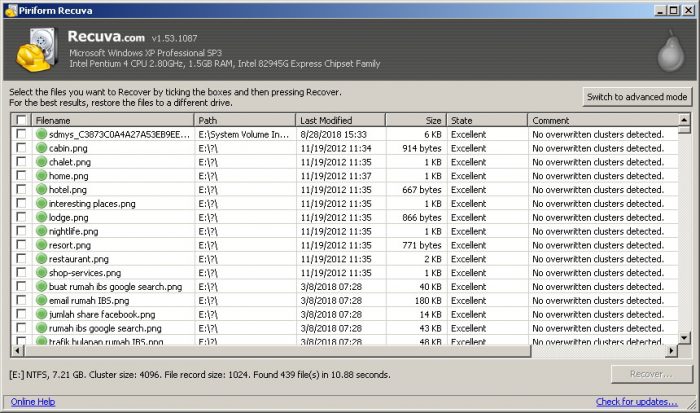The image size is (700, 413).
Task: Tick the checkbox for rumah ibs google search.png
Action: 21,327
